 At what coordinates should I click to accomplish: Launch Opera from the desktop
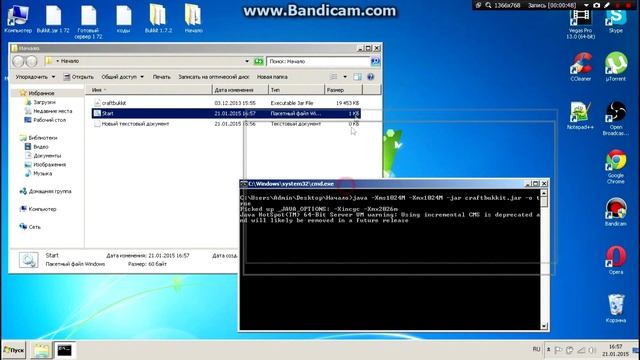(616, 260)
